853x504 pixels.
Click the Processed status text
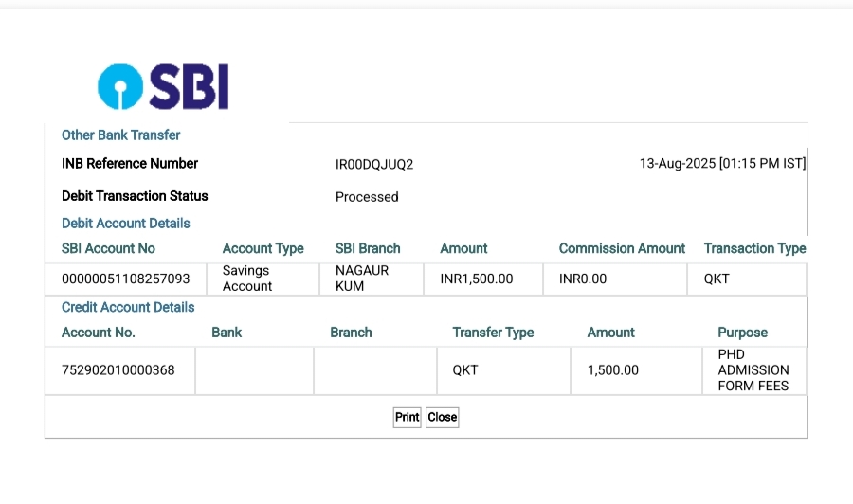(x=367, y=197)
